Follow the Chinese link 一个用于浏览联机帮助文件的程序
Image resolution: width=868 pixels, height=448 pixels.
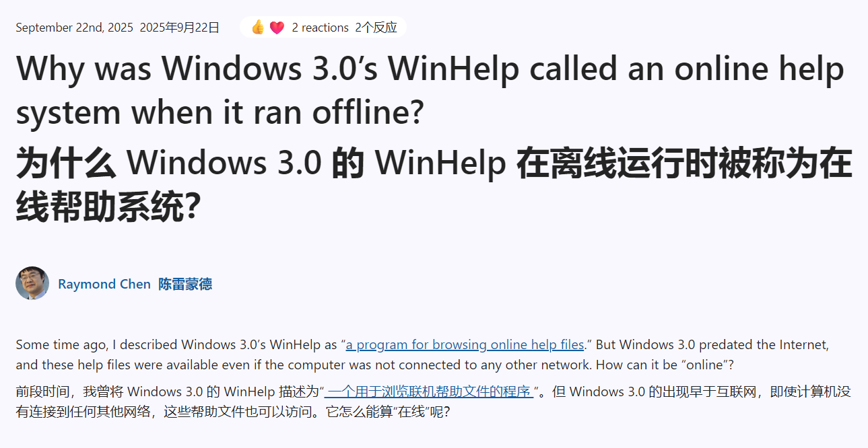[x=428, y=391]
